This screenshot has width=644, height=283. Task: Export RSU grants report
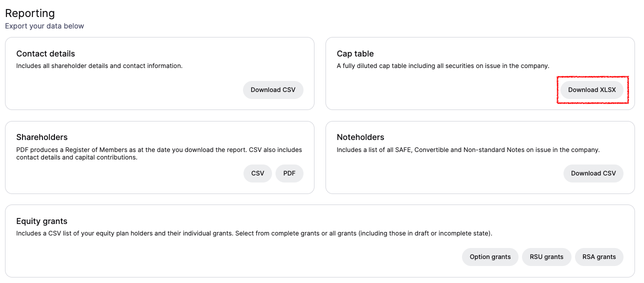tap(546, 257)
